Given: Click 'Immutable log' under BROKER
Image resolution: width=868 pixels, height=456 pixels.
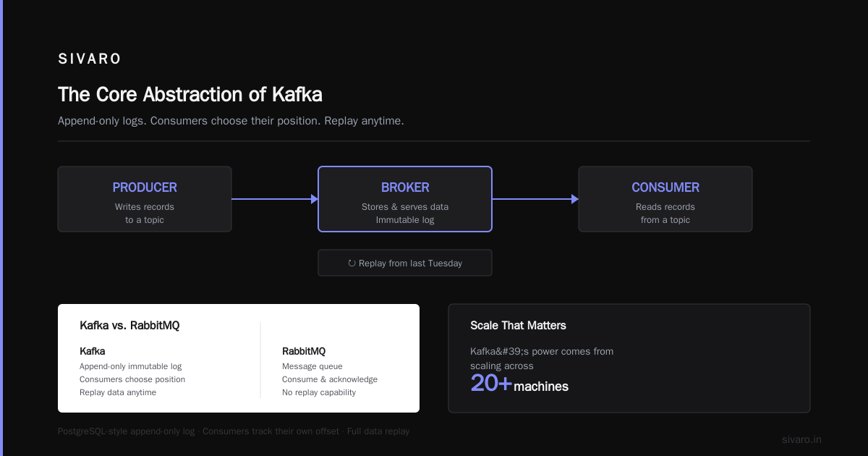Looking at the screenshot, I should coord(405,220).
